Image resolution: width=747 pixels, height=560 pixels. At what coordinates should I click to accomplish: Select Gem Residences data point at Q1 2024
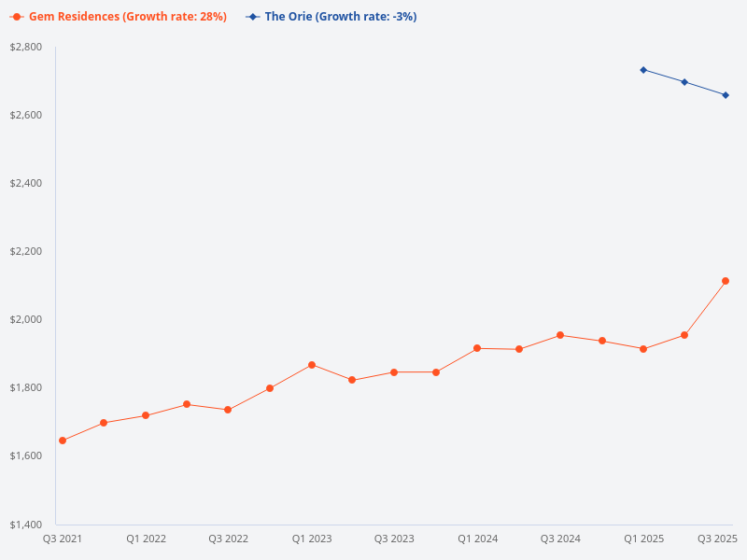click(x=477, y=348)
